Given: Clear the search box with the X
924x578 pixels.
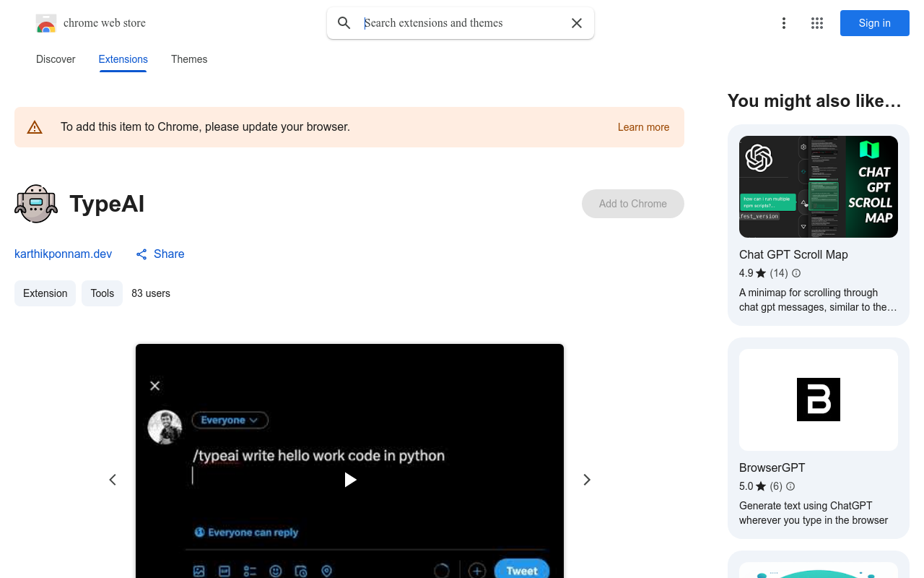Looking at the screenshot, I should pos(577,23).
